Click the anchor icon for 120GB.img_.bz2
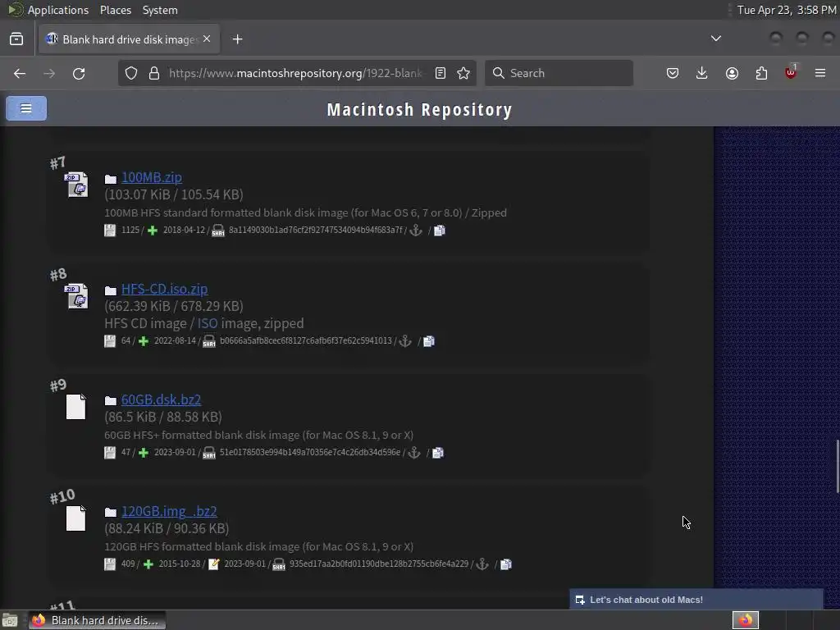Screen dimensions: 840x630 point(482,564)
